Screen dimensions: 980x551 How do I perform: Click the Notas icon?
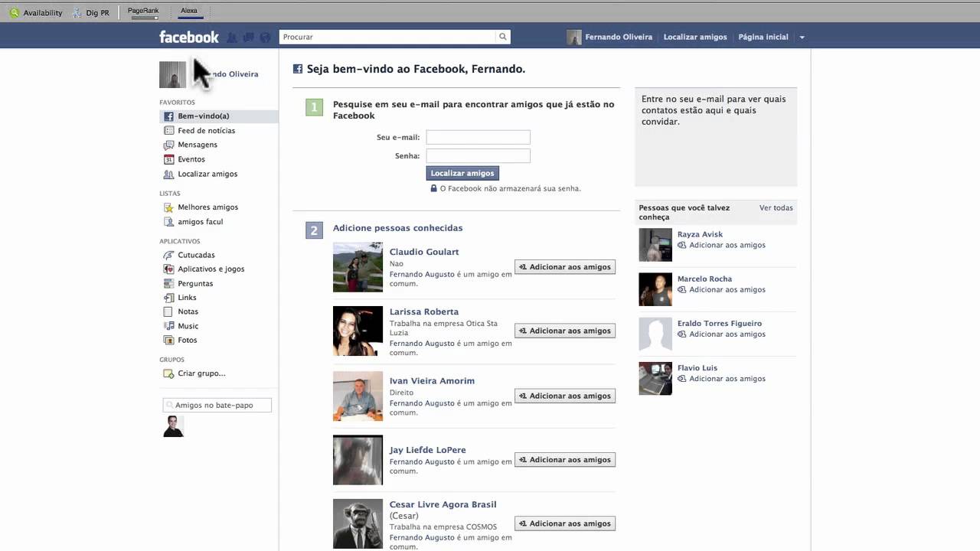point(169,311)
